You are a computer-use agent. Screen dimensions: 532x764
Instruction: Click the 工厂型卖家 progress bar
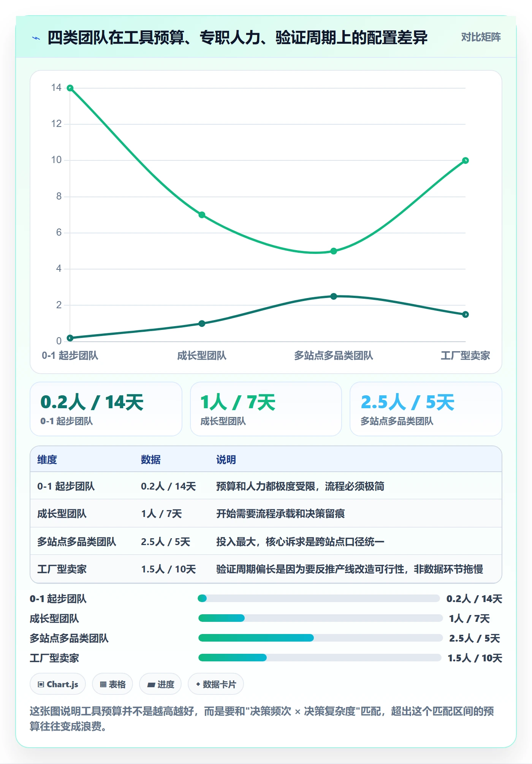320,658
